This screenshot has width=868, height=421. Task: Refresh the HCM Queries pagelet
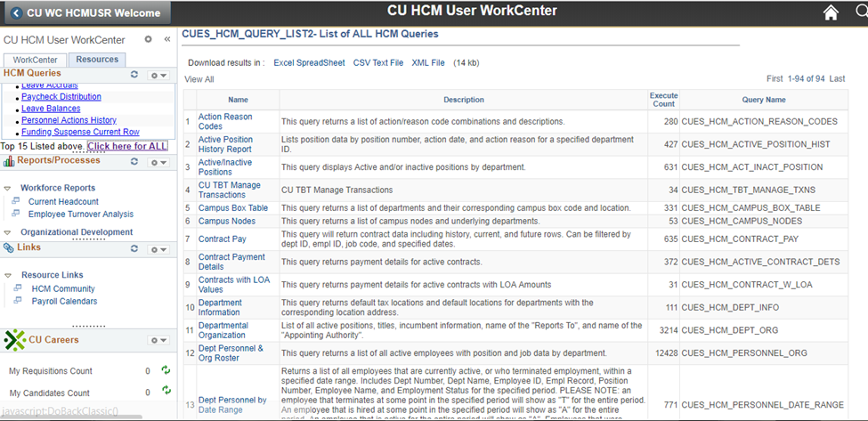point(134,74)
